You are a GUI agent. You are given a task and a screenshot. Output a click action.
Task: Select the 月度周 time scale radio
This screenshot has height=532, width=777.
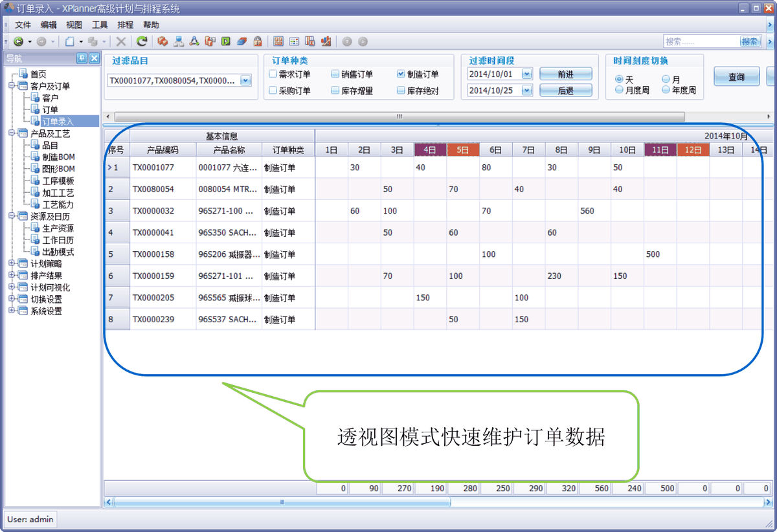pos(619,90)
